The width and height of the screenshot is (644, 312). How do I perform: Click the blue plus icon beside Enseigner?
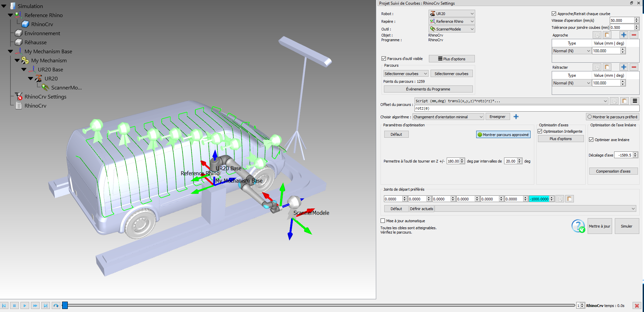tap(516, 117)
